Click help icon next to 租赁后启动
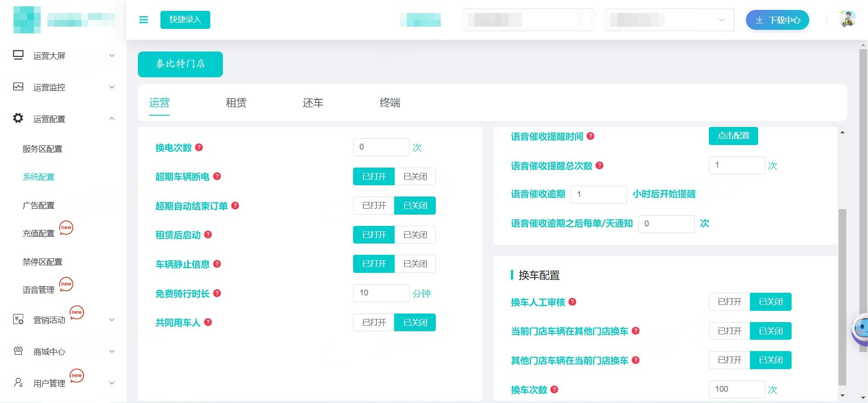 [208, 234]
